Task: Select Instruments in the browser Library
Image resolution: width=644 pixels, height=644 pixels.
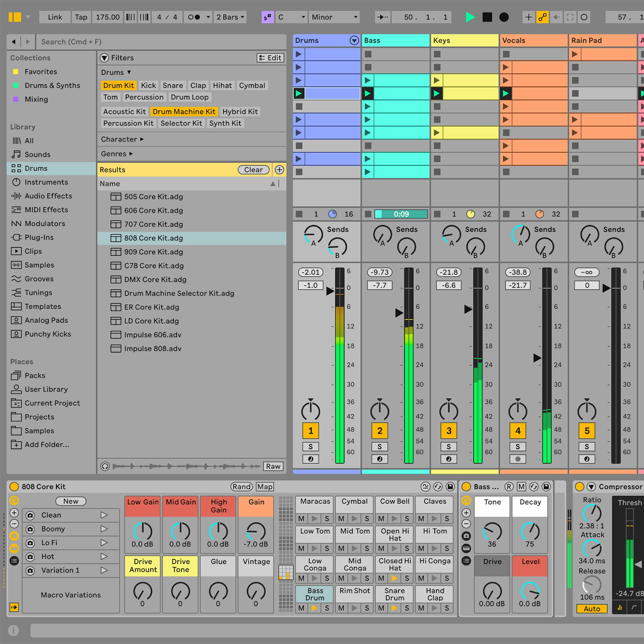Action: pyautogui.click(x=46, y=182)
